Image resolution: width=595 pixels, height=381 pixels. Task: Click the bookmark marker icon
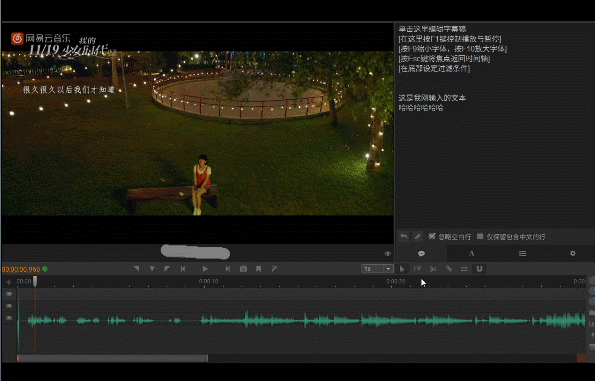click(x=258, y=269)
